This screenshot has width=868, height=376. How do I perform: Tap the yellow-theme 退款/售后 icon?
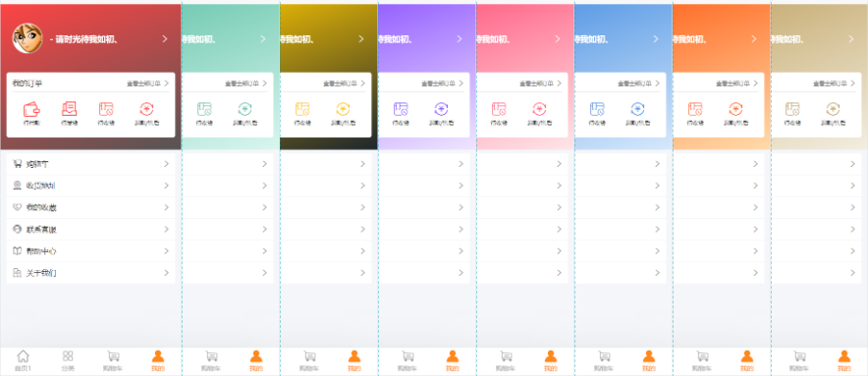point(343,109)
